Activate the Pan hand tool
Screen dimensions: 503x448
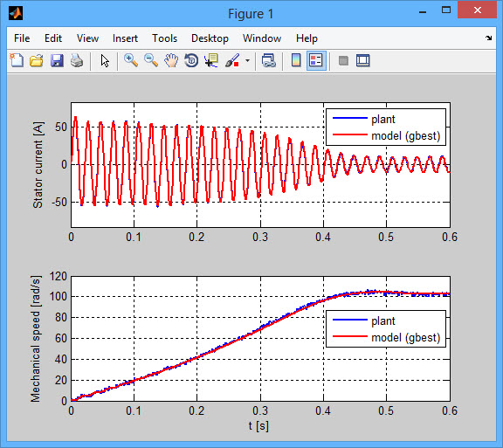171,60
